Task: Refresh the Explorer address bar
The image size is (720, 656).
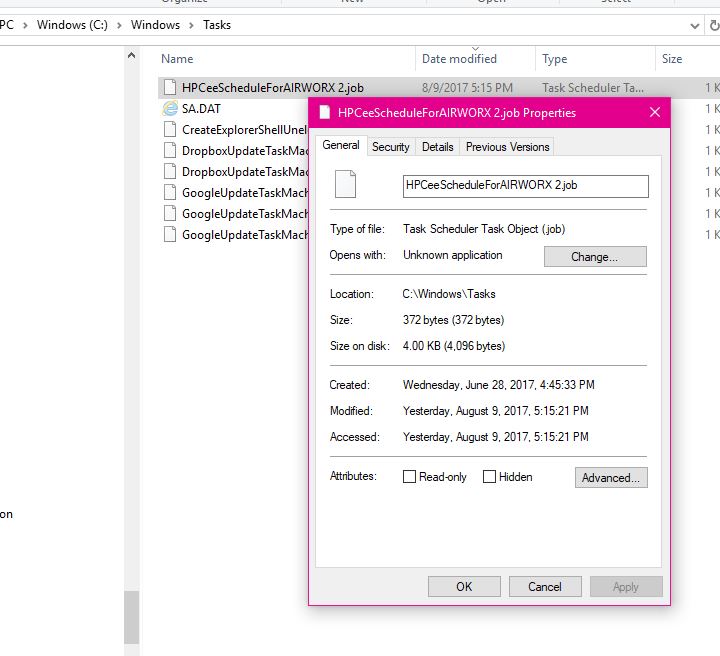Action: pyautogui.click(x=714, y=25)
